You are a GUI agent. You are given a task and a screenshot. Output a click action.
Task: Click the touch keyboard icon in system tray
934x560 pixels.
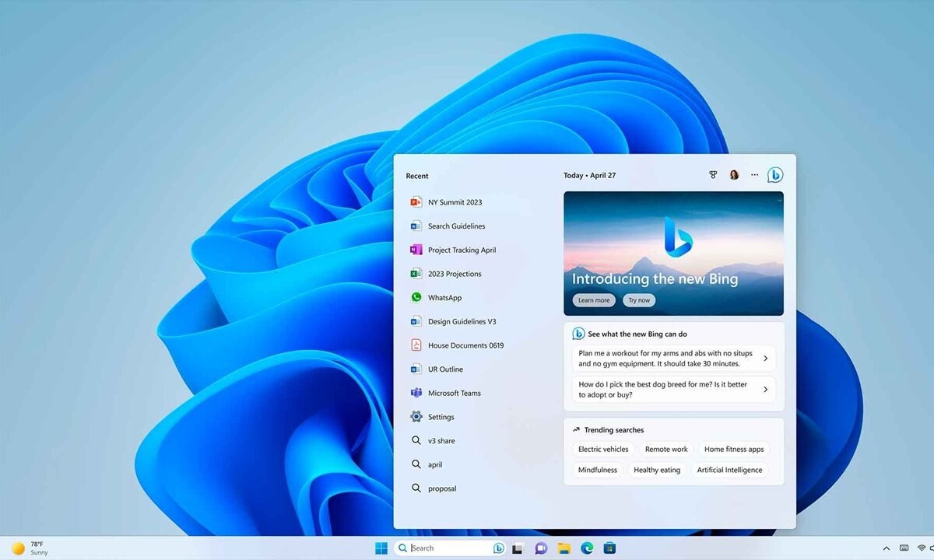tap(904, 548)
